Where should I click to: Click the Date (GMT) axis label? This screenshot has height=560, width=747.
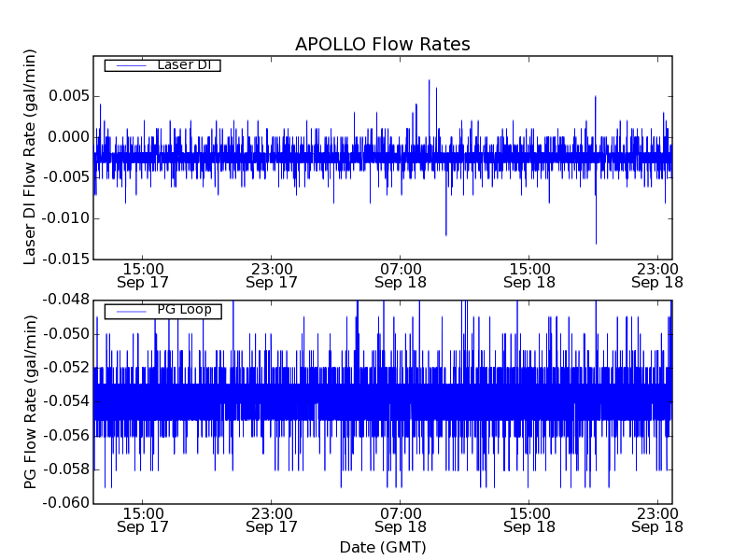[x=383, y=548]
